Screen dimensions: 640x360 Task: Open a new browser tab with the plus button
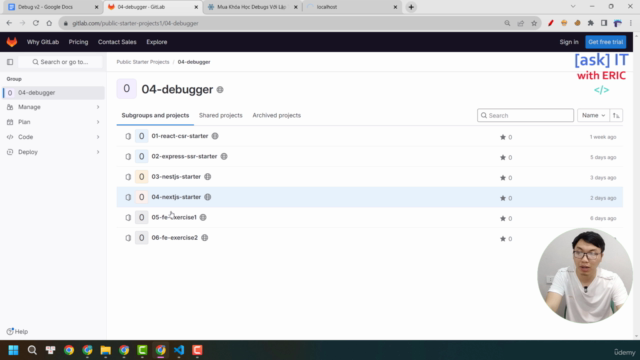pos(411,7)
